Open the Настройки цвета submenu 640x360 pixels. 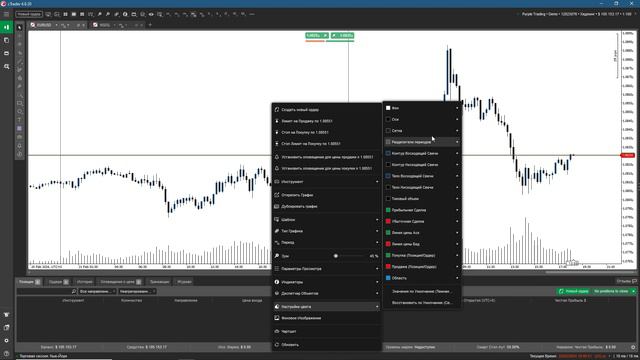click(327, 307)
